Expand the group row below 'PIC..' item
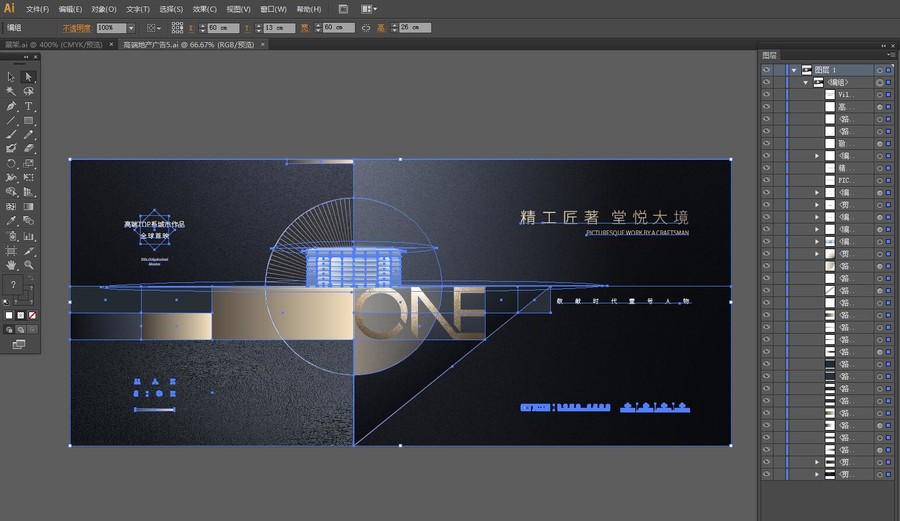The width and height of the screenshot is (900, 521). click(817, 192)
